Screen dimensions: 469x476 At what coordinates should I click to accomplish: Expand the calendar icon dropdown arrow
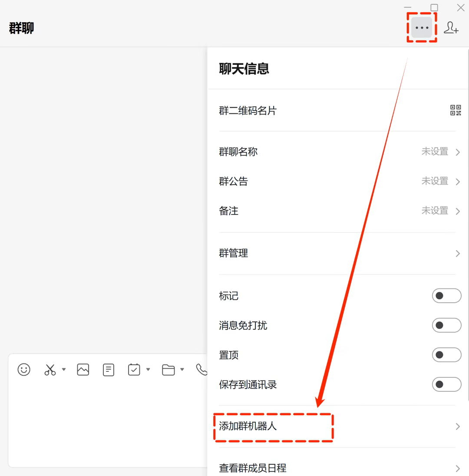pyautogui.click(x=148, y=370)
